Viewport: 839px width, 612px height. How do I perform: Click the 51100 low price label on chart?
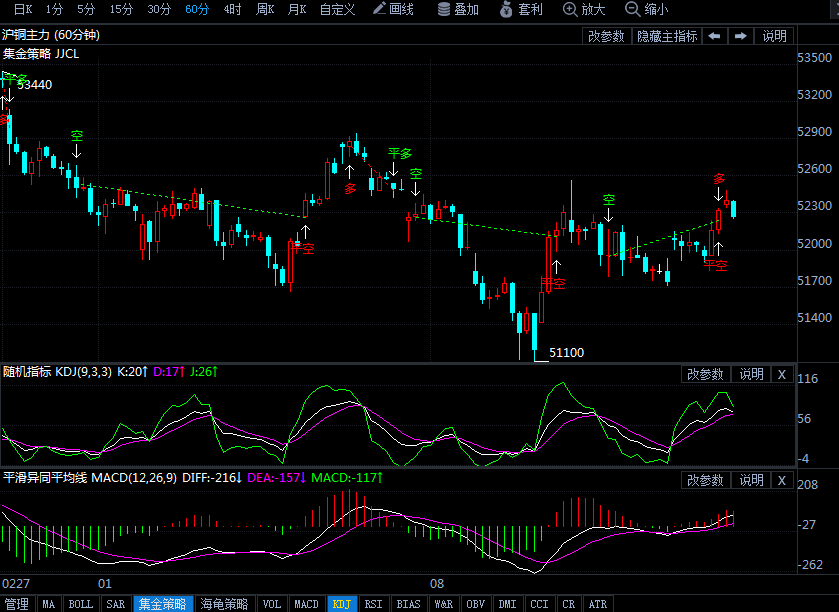[x=566, y=352]
